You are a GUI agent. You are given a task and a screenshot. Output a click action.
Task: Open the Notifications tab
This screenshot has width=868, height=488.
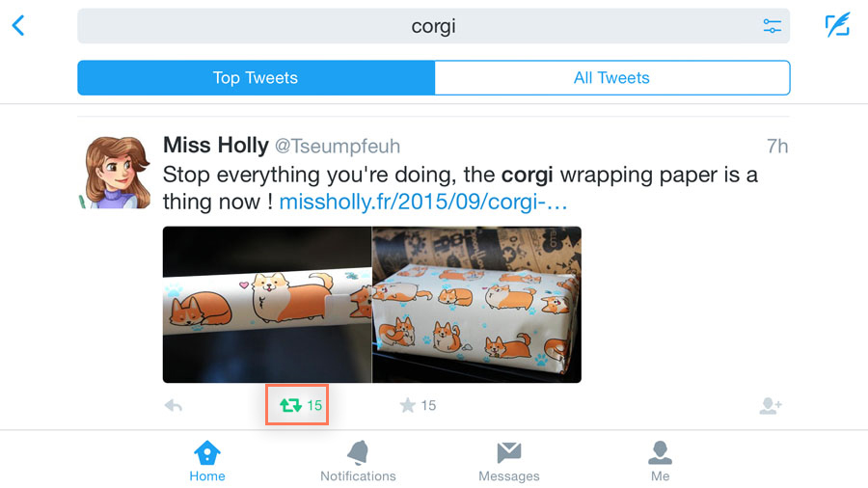click(x=358, y=461)
